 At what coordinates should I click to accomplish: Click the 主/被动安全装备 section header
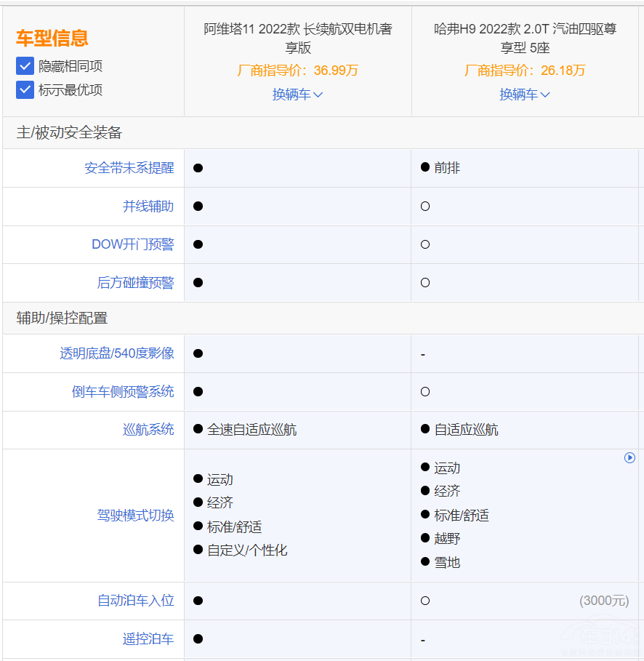click(x=69, y=132)
